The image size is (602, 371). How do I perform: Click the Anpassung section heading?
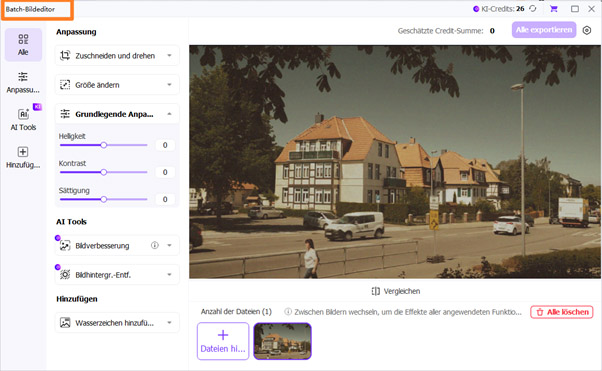(76, 32)
